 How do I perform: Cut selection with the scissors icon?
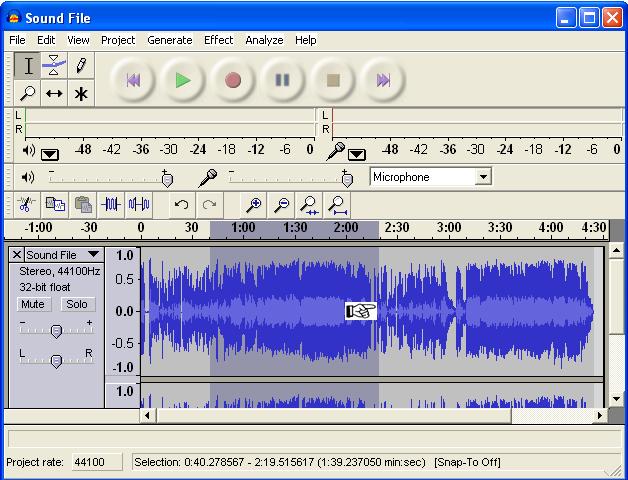[26, 205]
